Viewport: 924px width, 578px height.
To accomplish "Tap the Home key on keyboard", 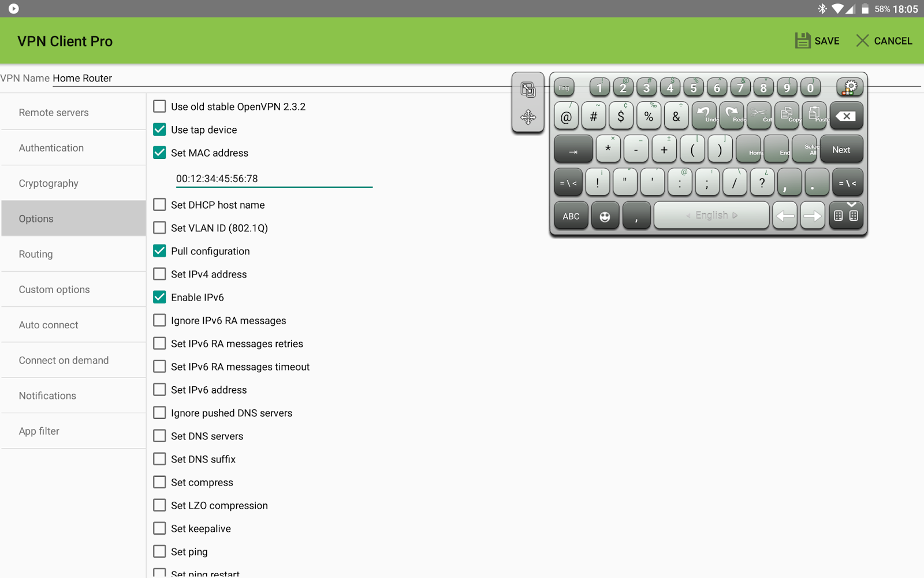I will (x=748, y=150).
